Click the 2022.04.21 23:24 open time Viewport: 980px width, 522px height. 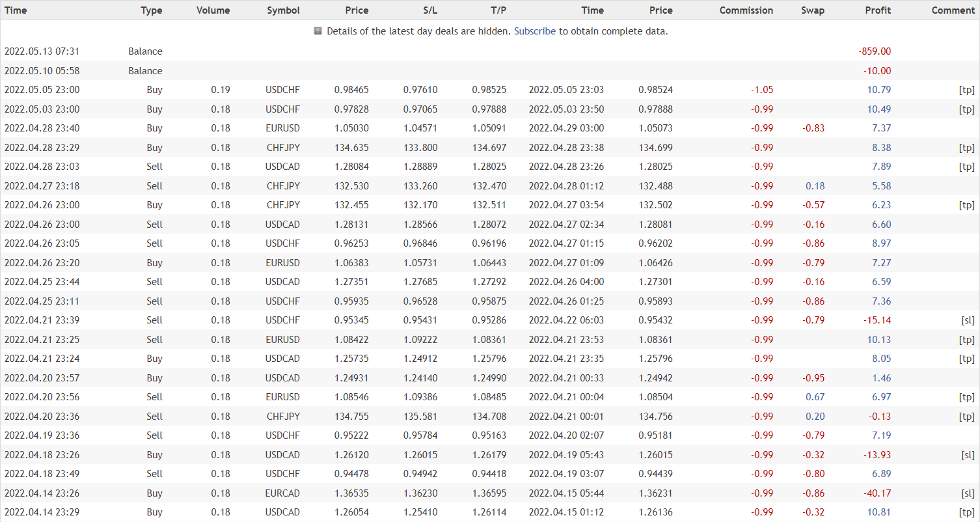click(42, 359)
